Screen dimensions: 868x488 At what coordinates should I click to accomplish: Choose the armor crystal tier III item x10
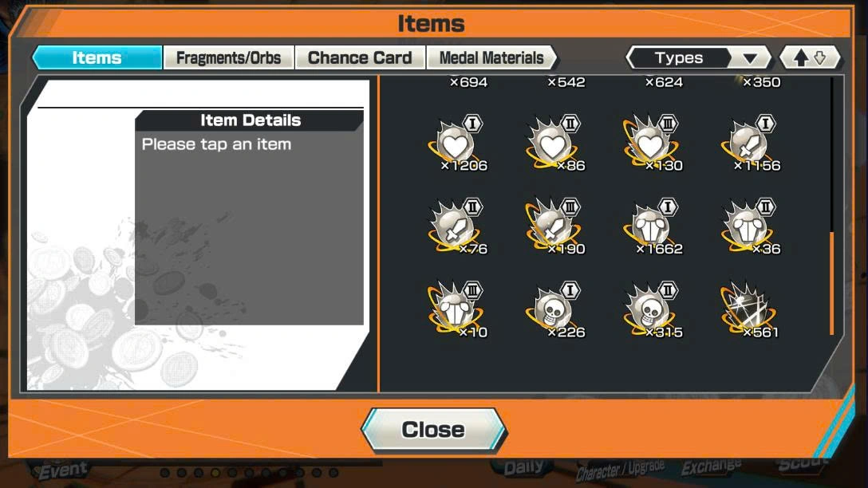[x=456, y=310]
